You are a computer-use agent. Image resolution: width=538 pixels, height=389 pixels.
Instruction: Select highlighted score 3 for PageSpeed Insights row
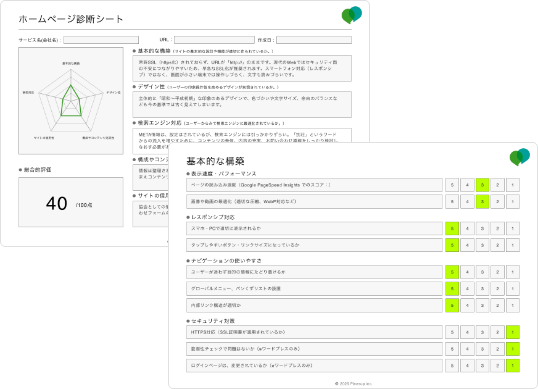(482, 185)
